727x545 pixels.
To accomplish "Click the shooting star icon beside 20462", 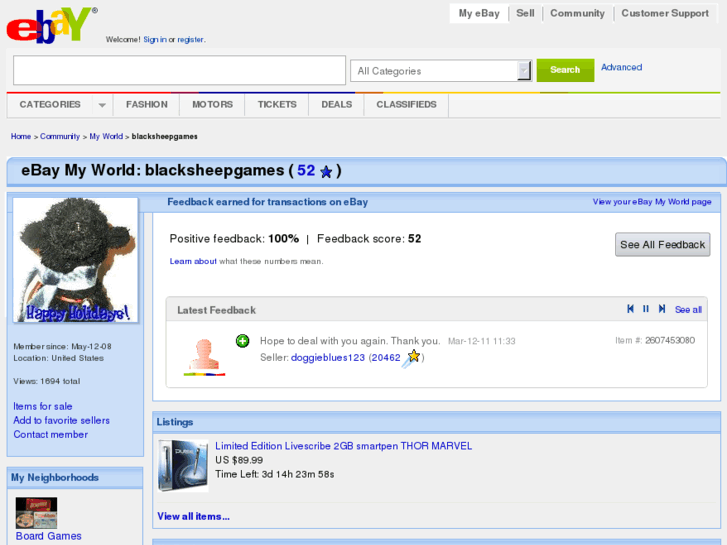I will (411, 359).
